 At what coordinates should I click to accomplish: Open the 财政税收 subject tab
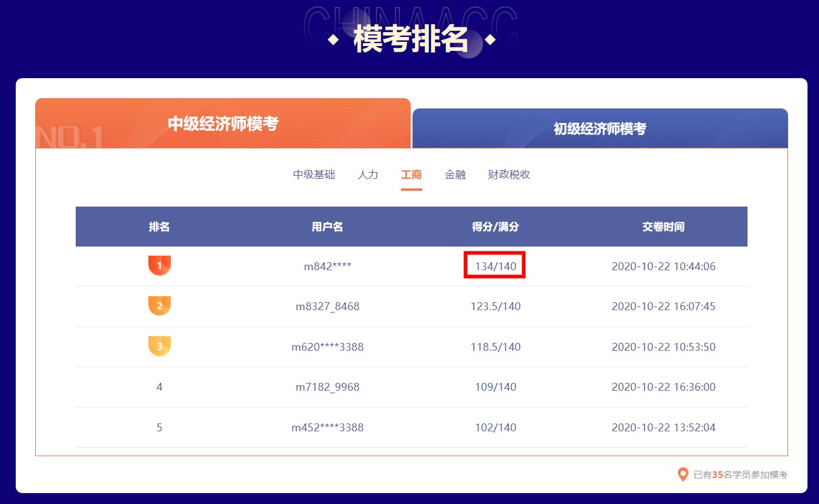[x=509, y=174]
